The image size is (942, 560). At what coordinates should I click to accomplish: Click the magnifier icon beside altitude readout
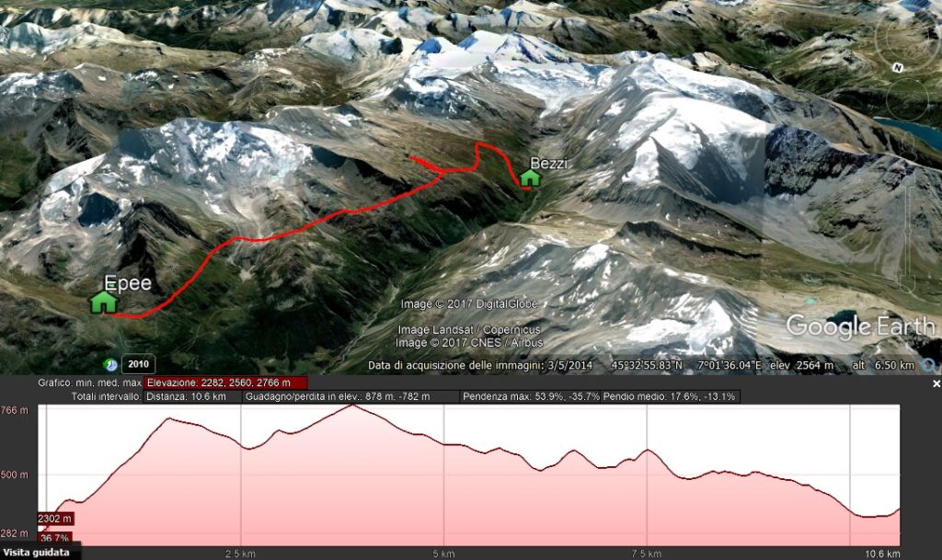point(929,364)
